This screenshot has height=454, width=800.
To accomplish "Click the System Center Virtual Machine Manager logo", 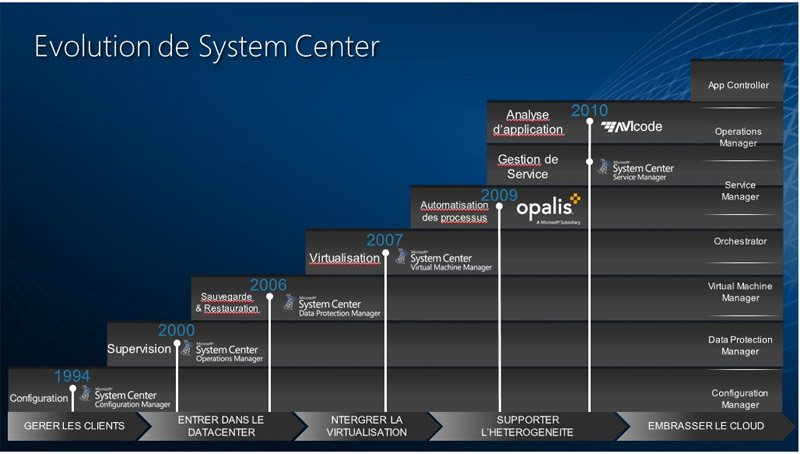I will (x=444, y=260).
